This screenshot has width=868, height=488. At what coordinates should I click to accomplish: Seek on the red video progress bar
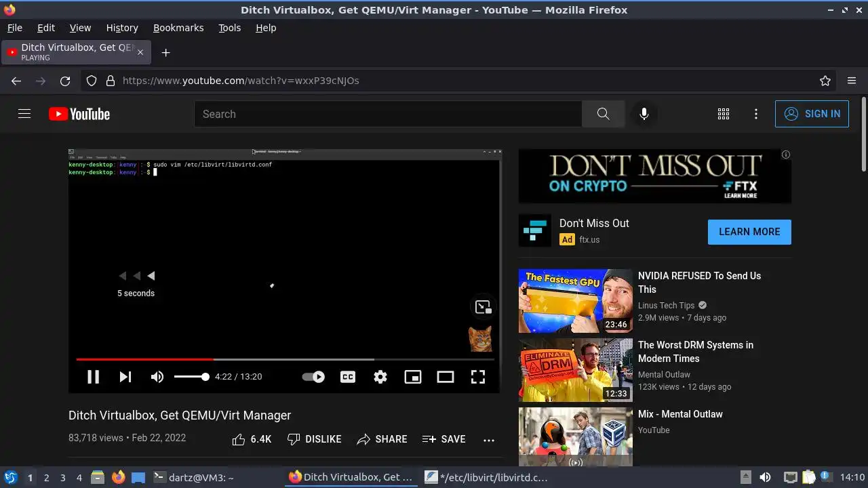285,359
